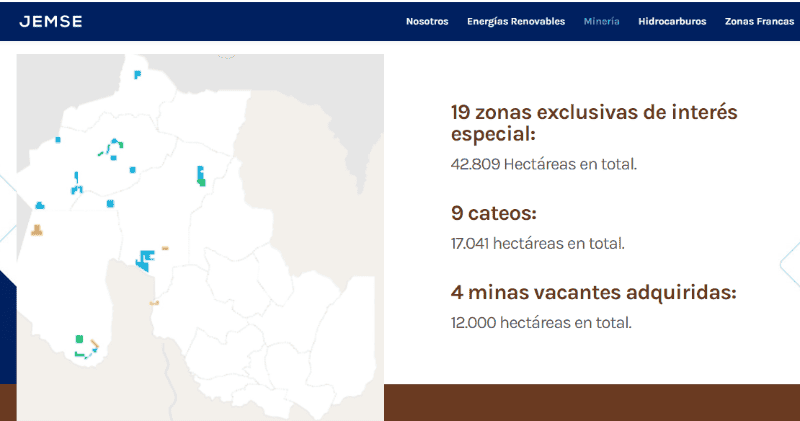Open the Energías Renovables section
This screenshot has height=421, width=800.
(515, 21)
